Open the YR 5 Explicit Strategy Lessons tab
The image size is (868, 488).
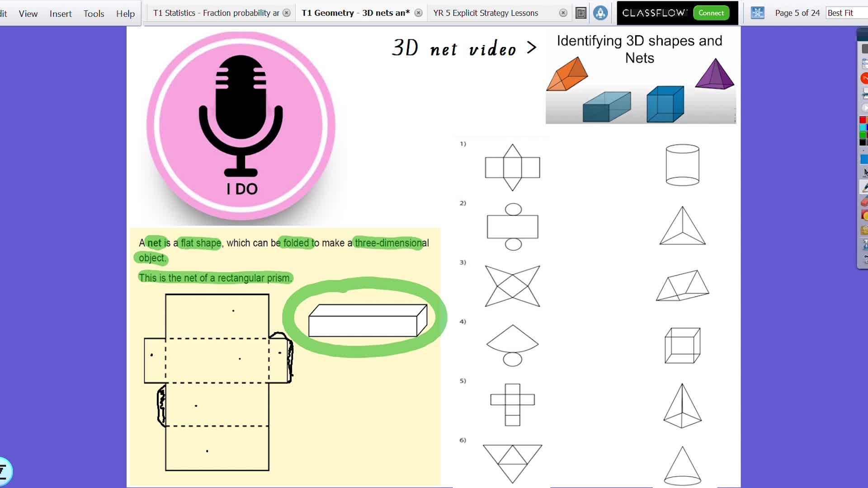(485, 13)
